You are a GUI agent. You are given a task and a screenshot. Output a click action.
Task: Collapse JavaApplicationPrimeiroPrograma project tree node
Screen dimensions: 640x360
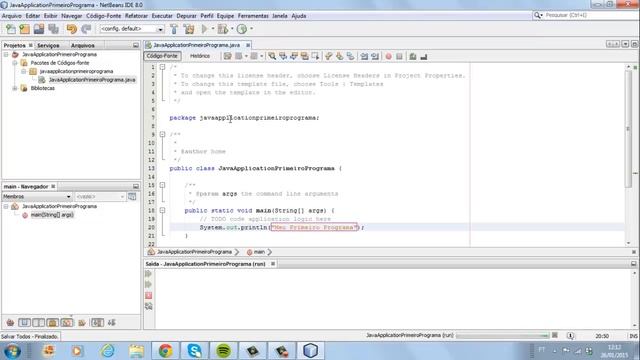click(6, 54)
